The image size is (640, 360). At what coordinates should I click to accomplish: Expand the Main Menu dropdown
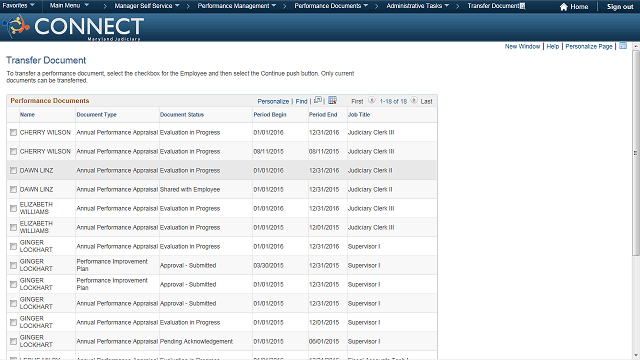[69, 6]
